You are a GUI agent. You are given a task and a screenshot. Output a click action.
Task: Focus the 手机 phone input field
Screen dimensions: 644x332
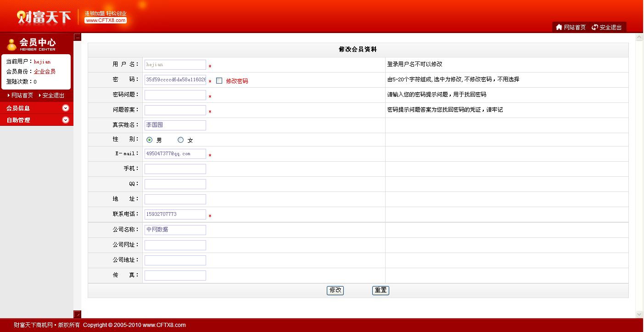tap(175, 169)
